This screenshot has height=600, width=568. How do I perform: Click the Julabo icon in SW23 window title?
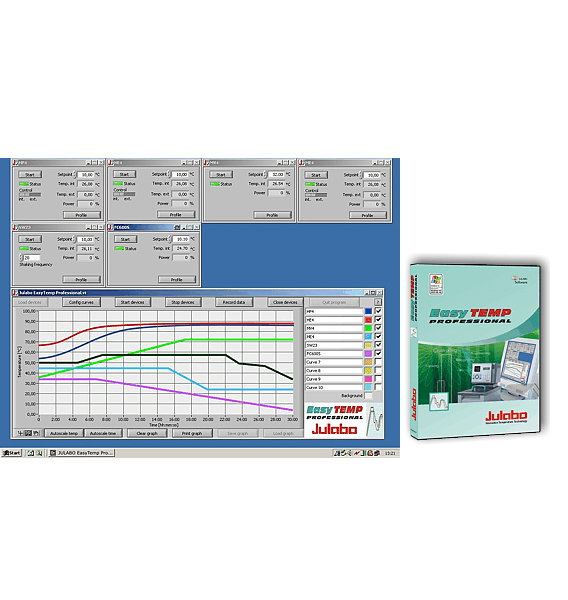click(x=15, y=227)
